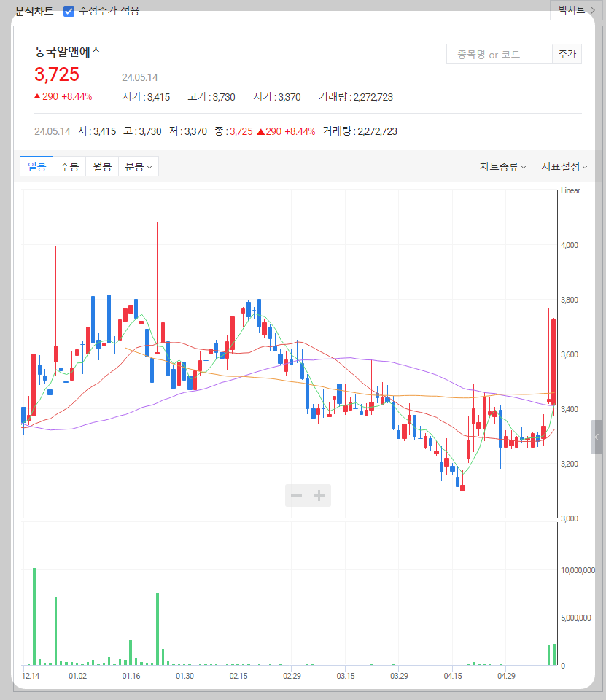Click the 10,000,000 volume axis label

[578, 570]
